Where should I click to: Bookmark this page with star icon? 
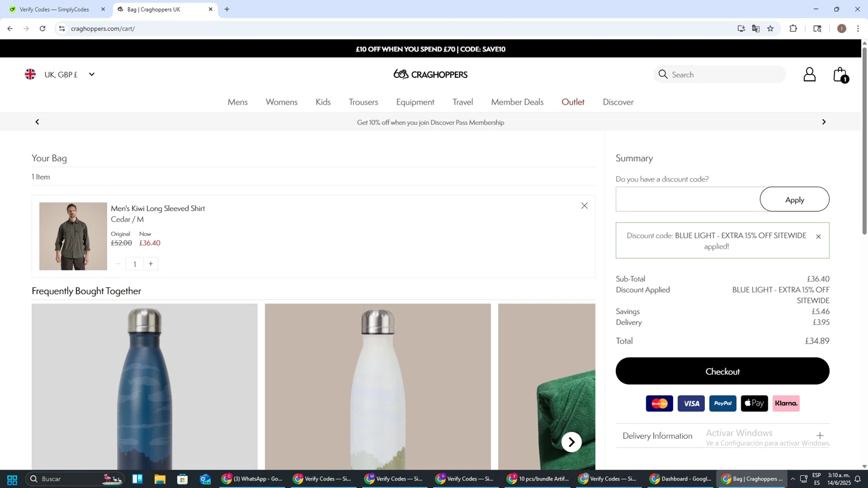click(770, 28)
